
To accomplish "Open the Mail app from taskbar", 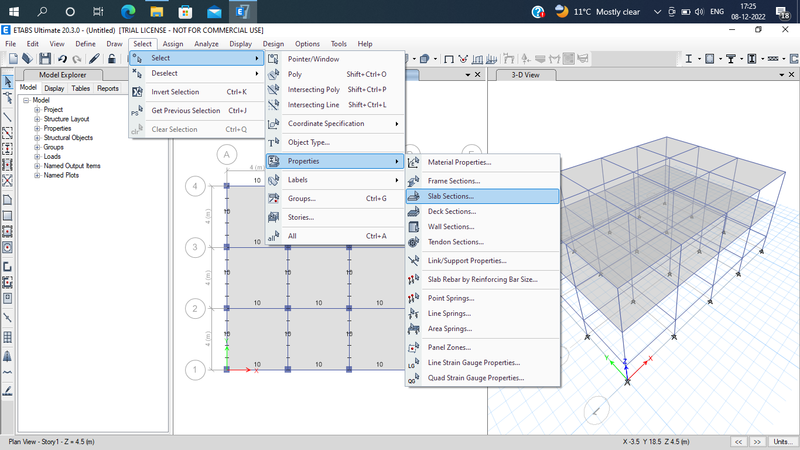I will (214, 11).
